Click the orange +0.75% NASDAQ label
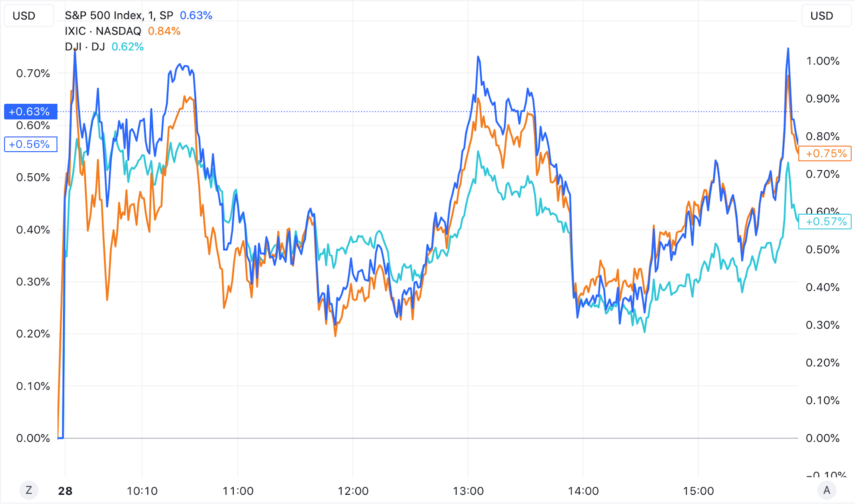 825,154
